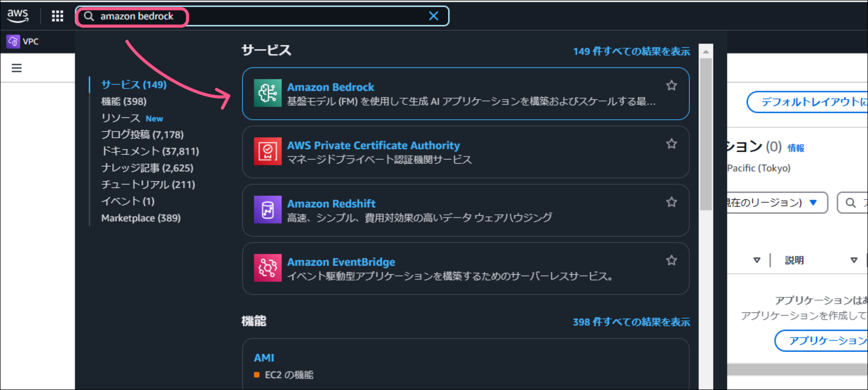Screen dimensions: 868x390
Task: Select the AWS Private Certificate Authority icon
Action: tap(267, 151)
